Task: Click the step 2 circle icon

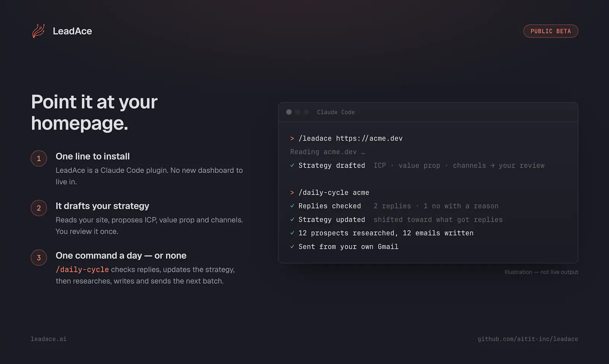Action: point(39,208)
